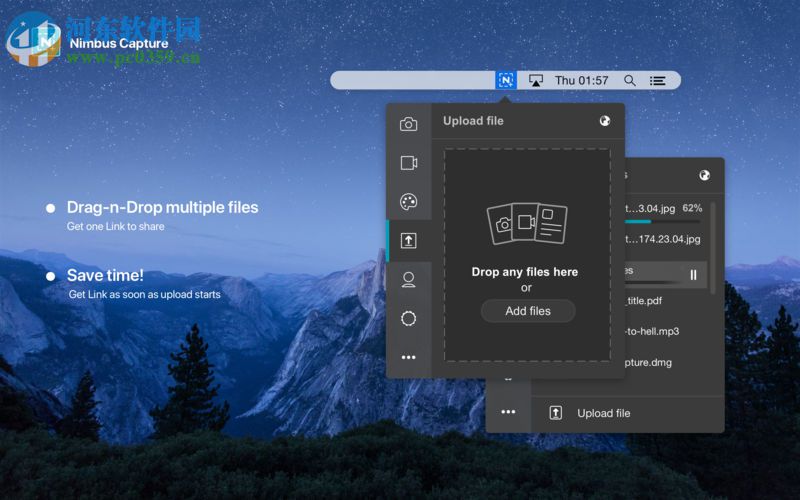
Task: Click the Upload file row in back panel
Action: click(x=628, y=413)
